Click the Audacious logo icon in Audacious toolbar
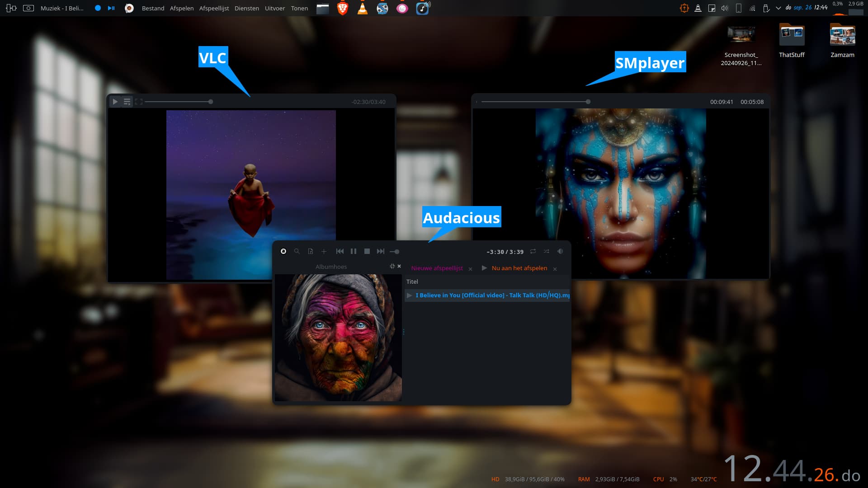This screenshot has width=868, height=488. 283,251
